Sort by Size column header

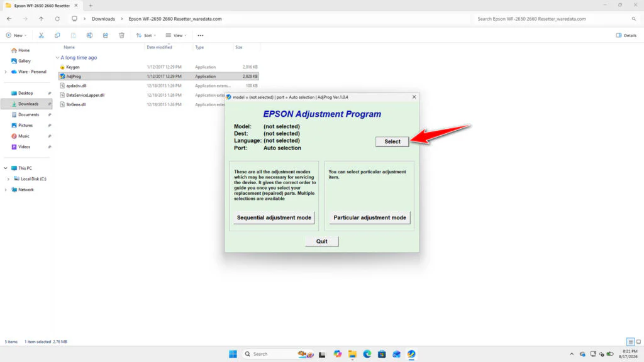click(x=238, y=47)
